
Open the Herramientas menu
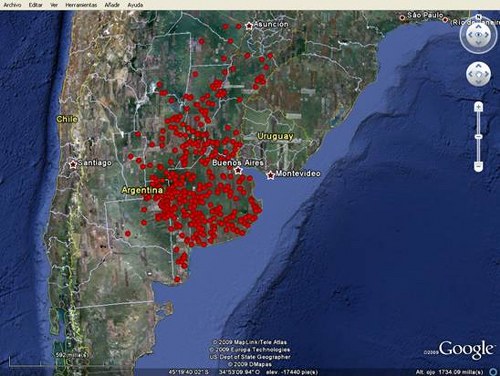tap(81, 5)
